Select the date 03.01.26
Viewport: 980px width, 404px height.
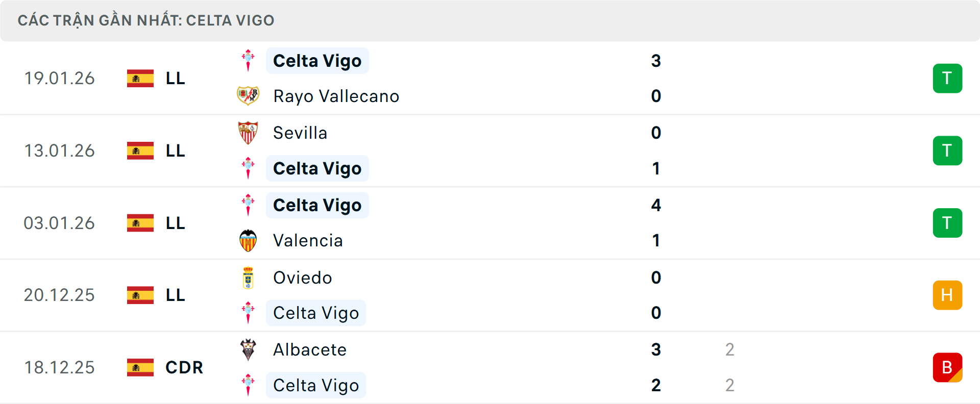pyautogui.click(x=59, y=223)
